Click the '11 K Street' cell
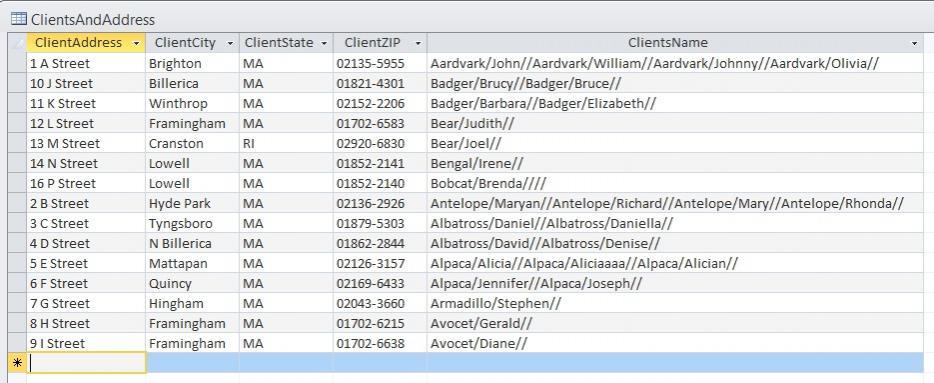The height and width of the screenshot is (383, 934). (86, 104)
